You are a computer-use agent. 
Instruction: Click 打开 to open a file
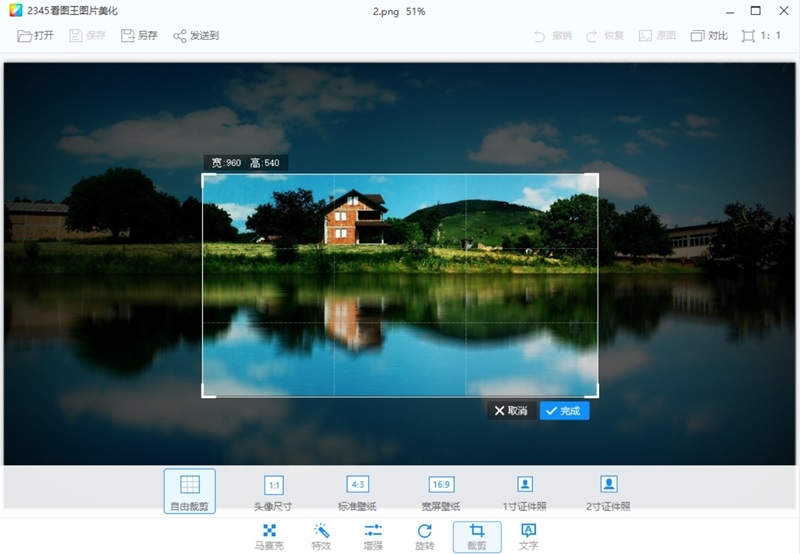[36, 36]
